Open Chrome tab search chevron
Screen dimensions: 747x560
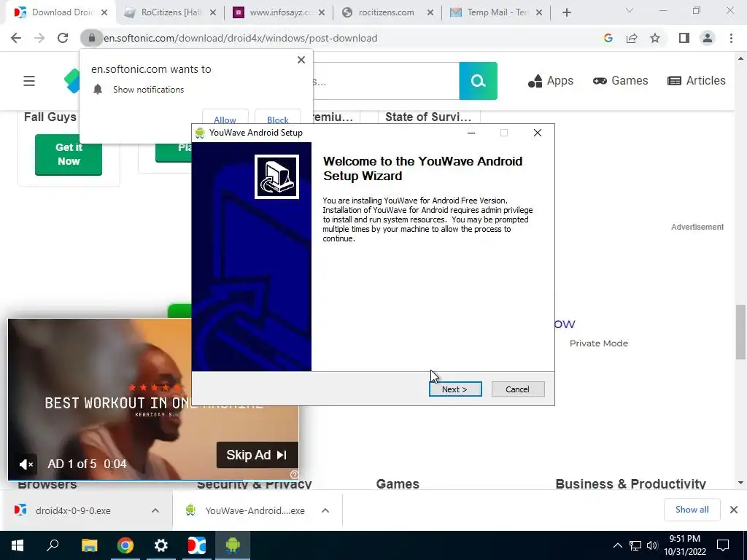click(630, 10)
